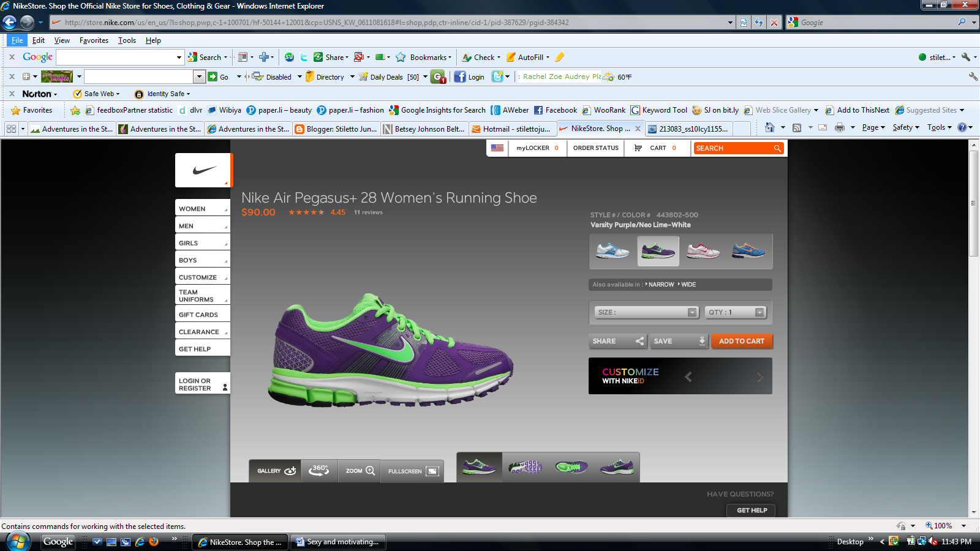Screen dimensions: 980x551
Task: Click the Facebook Login toolbar icon
Action: point(469,77)
